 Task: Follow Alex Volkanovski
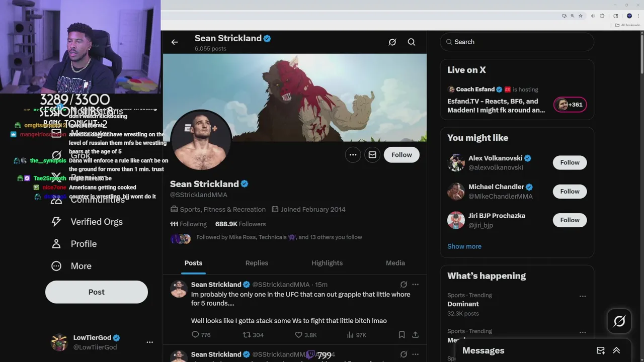click(x=570, y=162)
